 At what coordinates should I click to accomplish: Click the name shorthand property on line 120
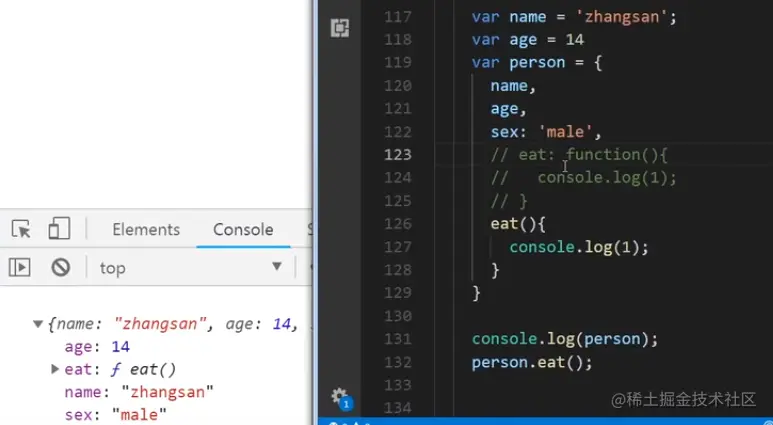(x=513, y=86)
